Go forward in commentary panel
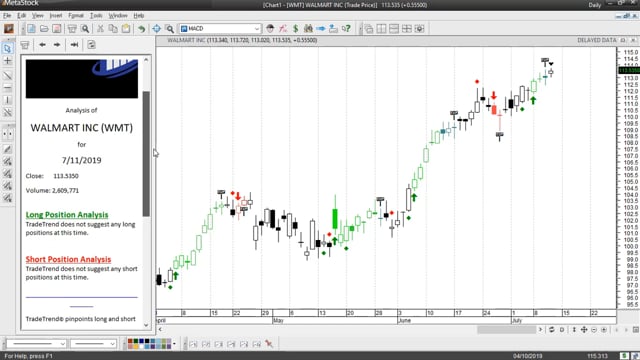Image resolution: width=640 pixels, height=360 pixels. pos(57,44)
